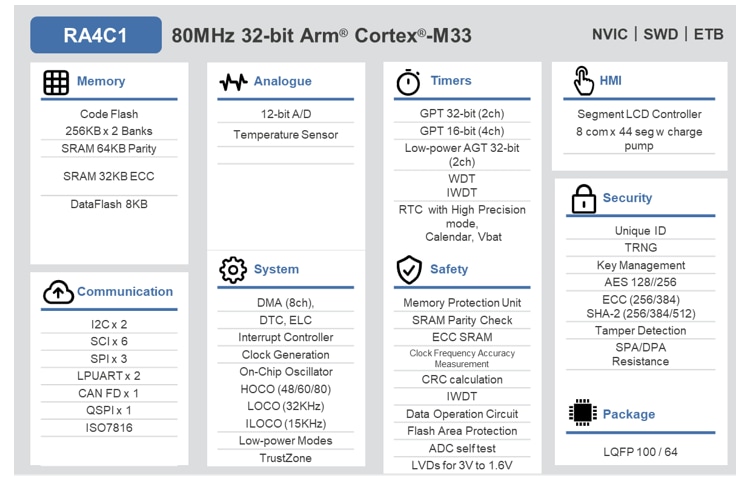Screen dimensions: 746x482
Task: Click the Segment LCD Controller entry
Action: coord(641,114)
